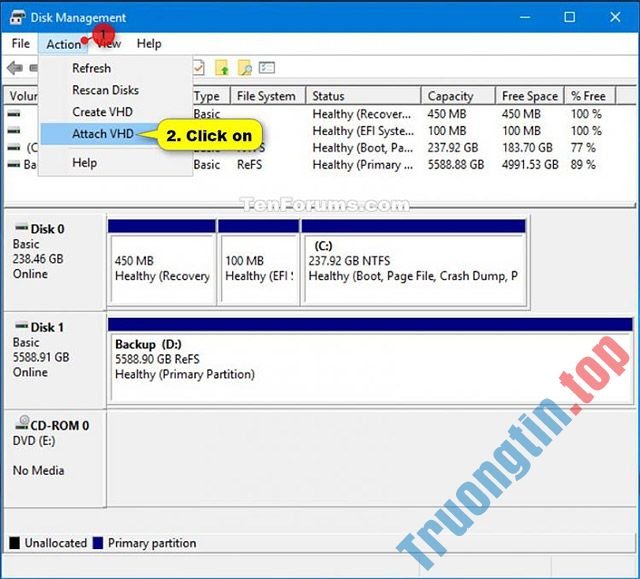Click the 'ReFS' file system cell
The image size is (640, 579).
pyautogui.click(x=249, y=165)
